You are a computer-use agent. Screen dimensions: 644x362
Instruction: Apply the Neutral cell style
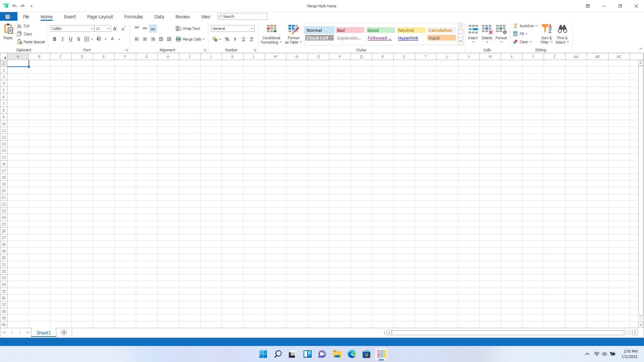point(411,30)
